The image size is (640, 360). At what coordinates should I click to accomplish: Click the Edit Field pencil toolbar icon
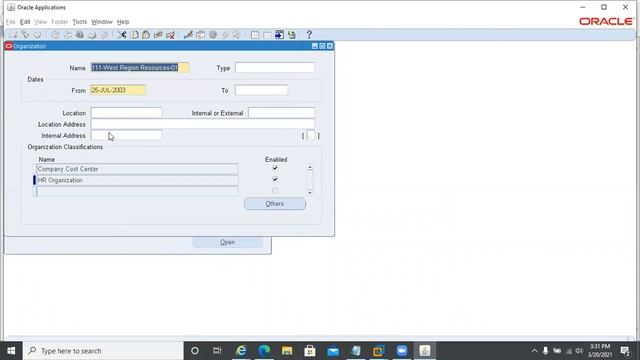(188, 35)
